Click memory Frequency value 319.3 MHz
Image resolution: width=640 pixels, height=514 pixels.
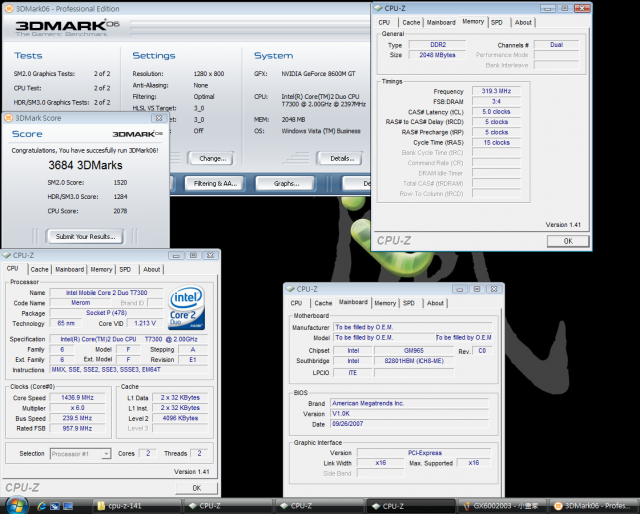pos(496,91)
